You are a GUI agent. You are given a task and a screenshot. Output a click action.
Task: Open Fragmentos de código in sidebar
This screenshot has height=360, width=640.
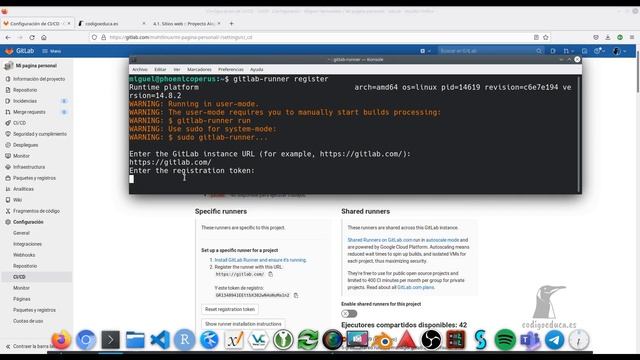(x=36, y=211)
